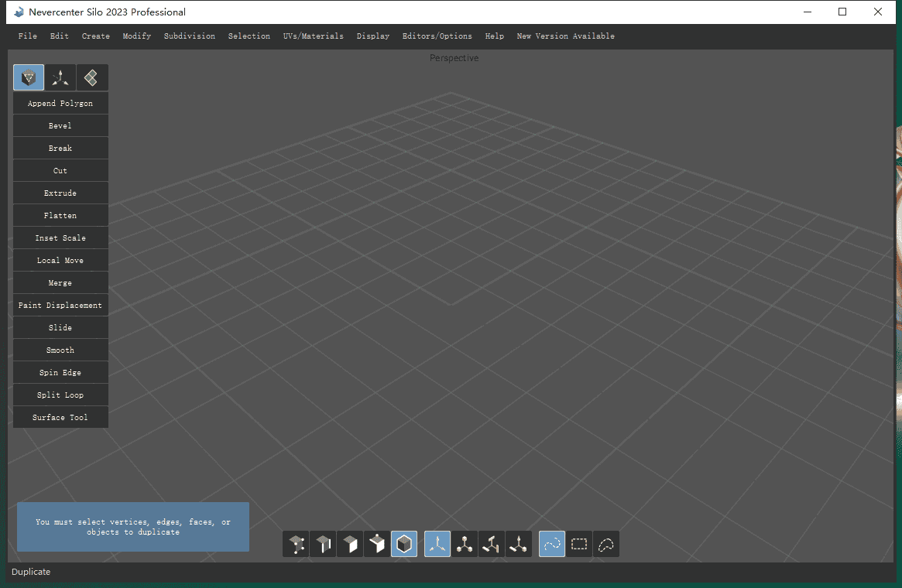Viewport: 902px width, 588px height.
Task: Open the Editors/Options menu
Action: coord(437,36)
